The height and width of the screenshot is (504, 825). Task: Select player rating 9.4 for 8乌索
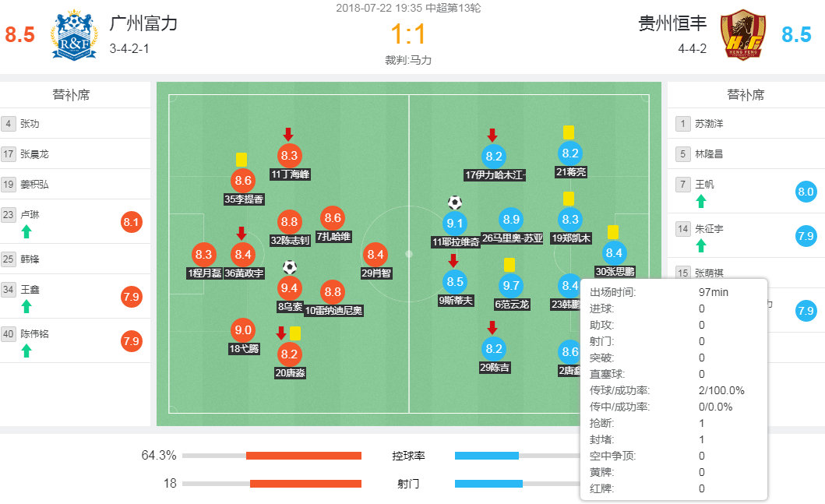(290, 287)
